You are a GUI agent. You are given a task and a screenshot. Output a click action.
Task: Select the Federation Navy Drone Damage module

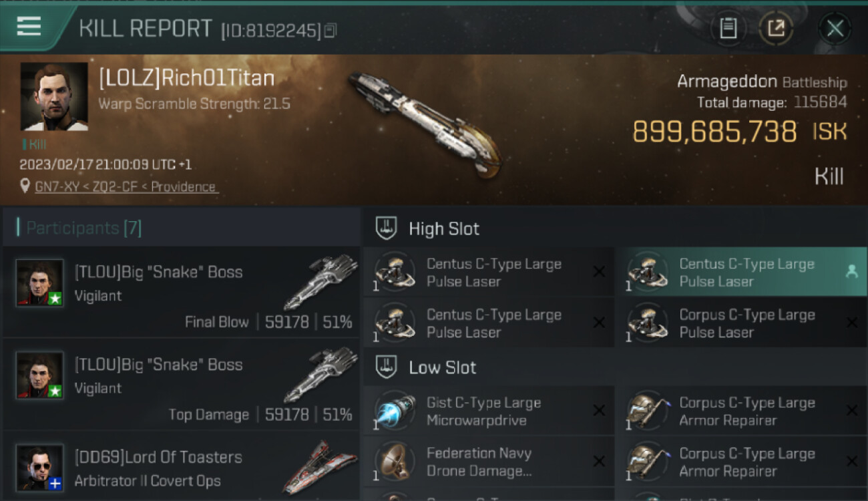coord(489,462)
